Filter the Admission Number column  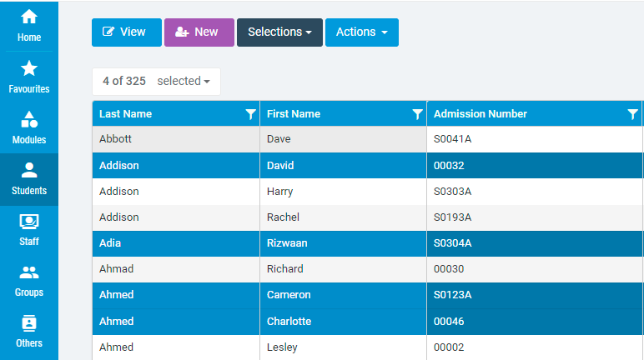tap(633, 114)
